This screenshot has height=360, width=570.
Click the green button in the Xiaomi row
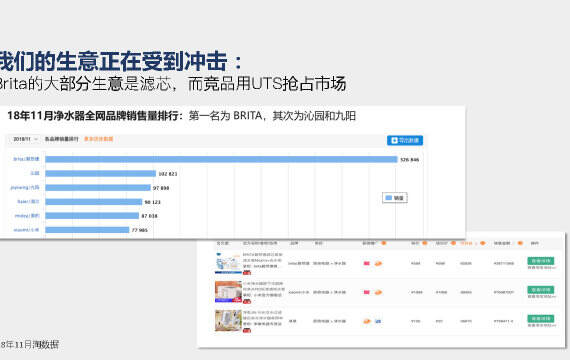541,290
